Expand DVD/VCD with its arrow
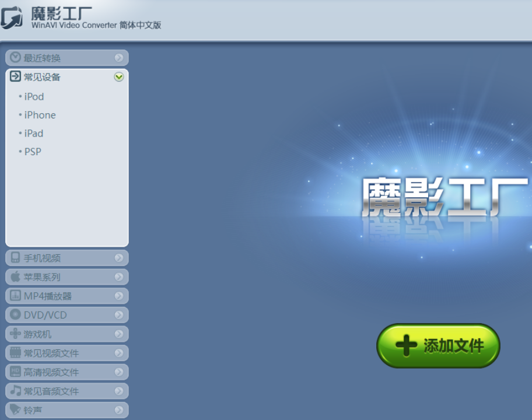Image resolution: width=532 pixels, height=420 pixels. pyautogui.click(x=119, y=315)
